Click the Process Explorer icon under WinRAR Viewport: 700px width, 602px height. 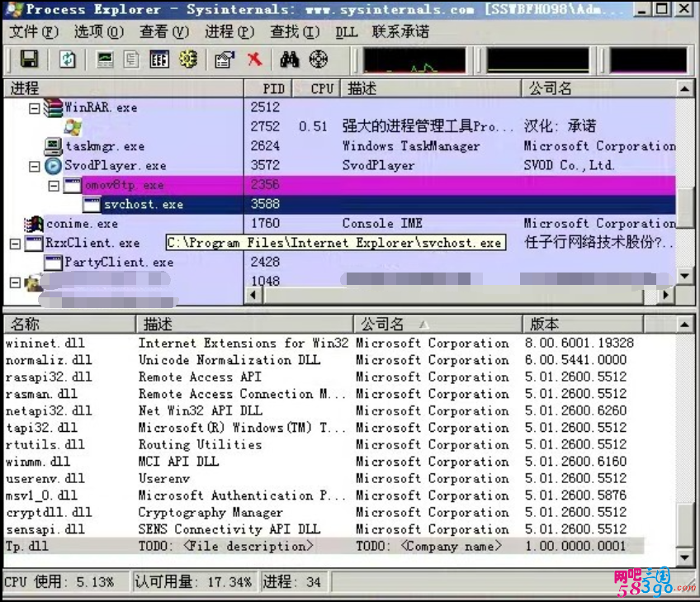[x=73, y=127]
